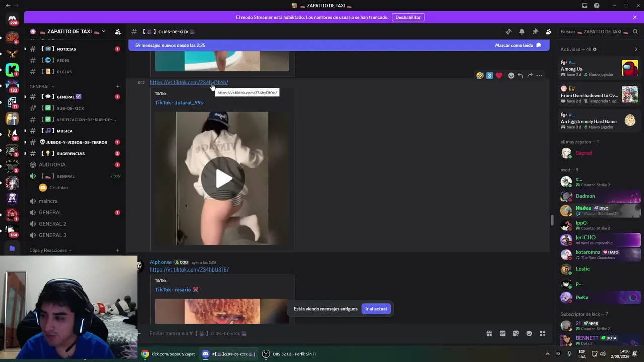Open JUEGOS-Y-VIDEOS-DE-TERROR channel

[x=74, y=142]
